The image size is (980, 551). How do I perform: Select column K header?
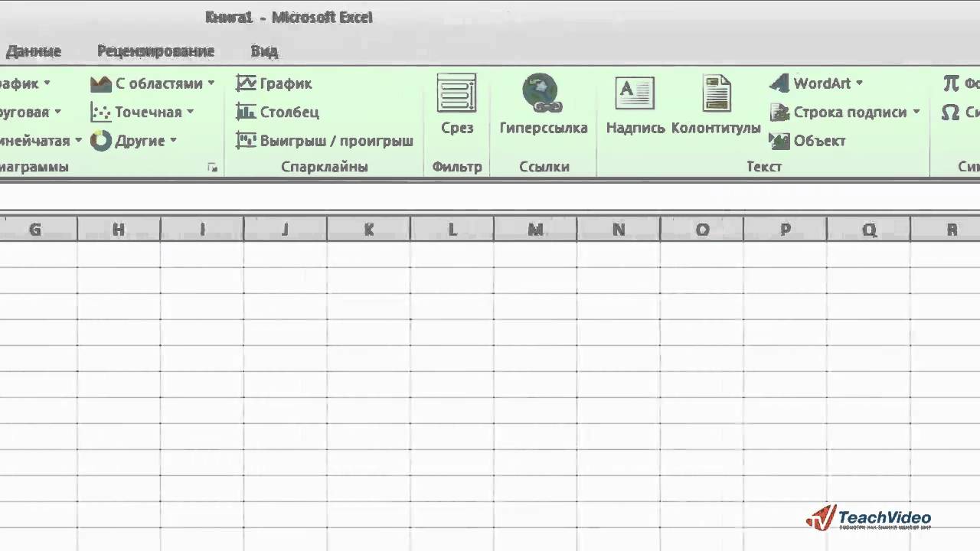[369, 230]
